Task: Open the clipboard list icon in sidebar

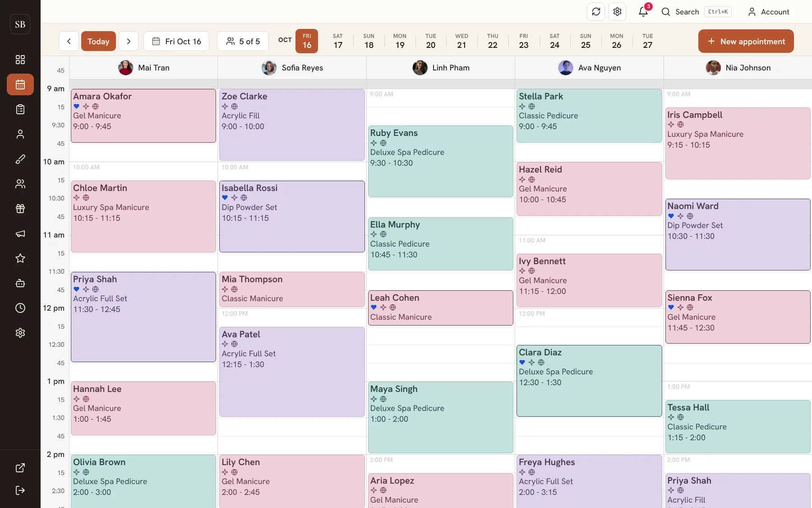Action: [x=20, y=109]
